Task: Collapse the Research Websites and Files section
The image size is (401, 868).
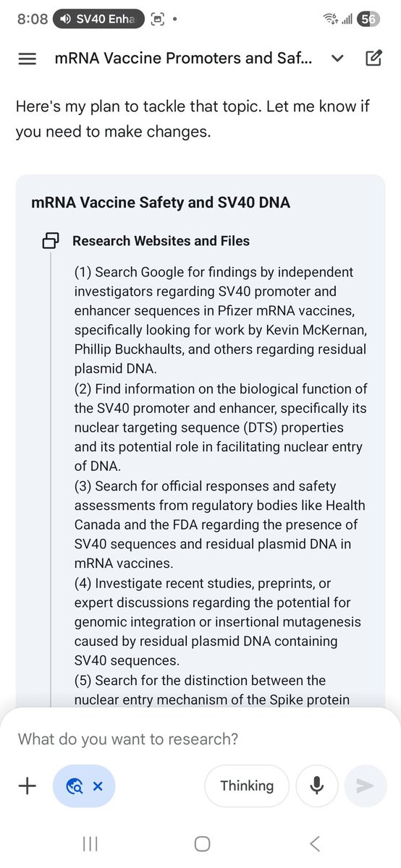Action: [161, 241]
